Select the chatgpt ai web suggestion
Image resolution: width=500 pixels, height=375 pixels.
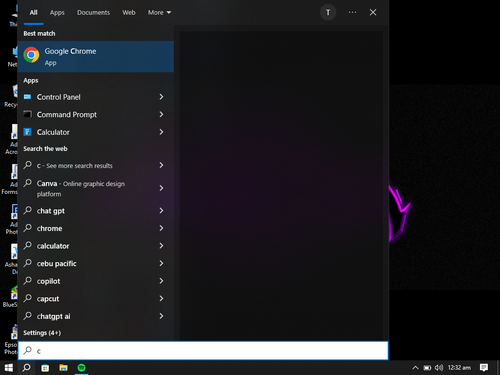96,316
